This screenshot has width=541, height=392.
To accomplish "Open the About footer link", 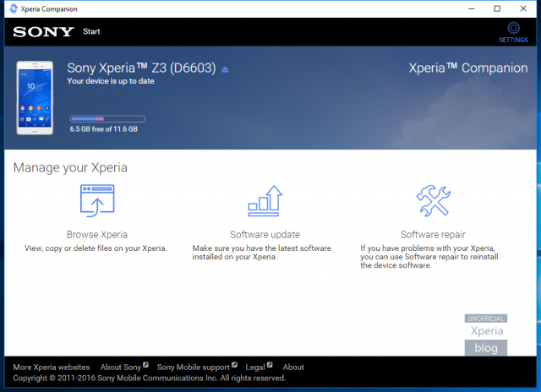I will [x=293, y=367].
